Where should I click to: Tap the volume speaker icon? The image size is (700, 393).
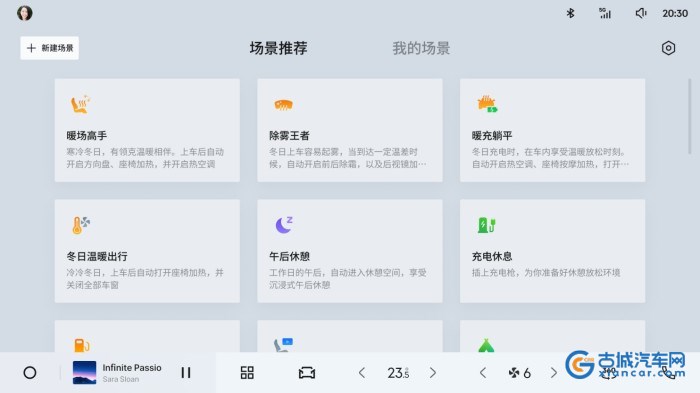coord(641,13)
